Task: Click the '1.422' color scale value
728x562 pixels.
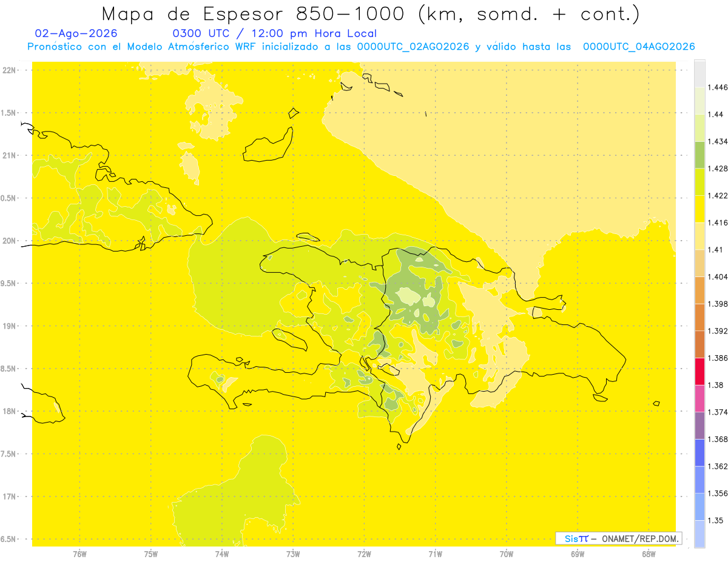Action: [718, 196]
